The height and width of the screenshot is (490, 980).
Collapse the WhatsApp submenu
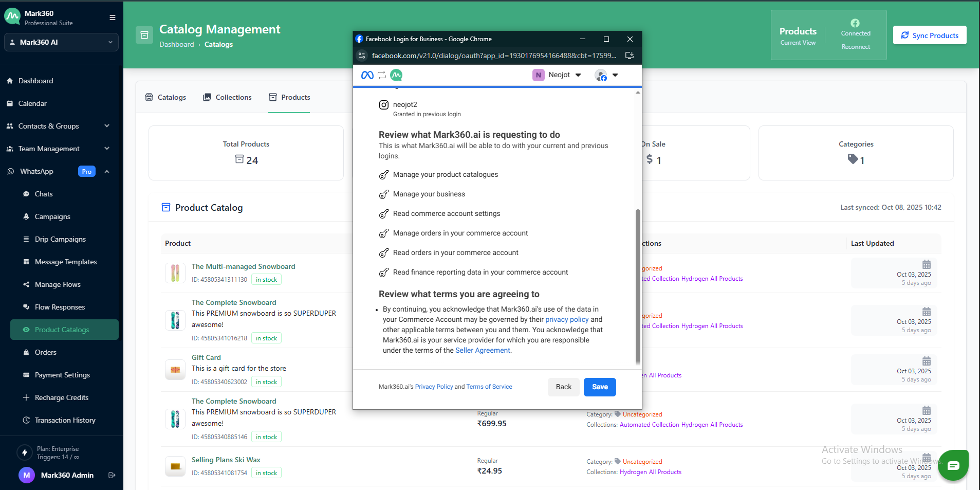point(107,171)
